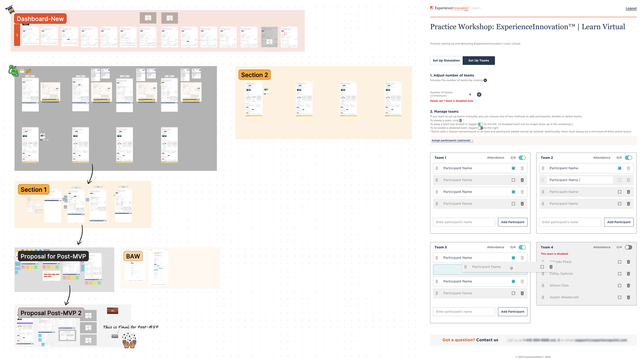Click Add Participant in Team 2
The width and height of the screenshot is (644, 359).
coord(619,222)
